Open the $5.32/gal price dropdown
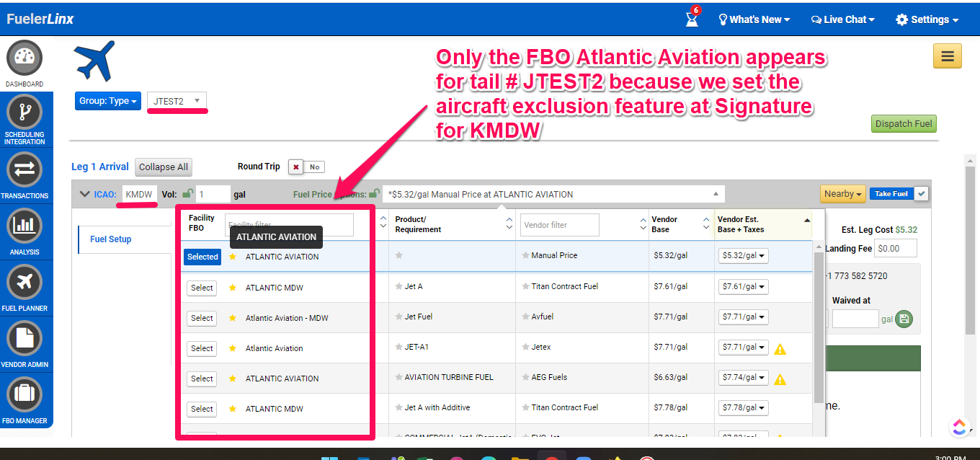 [x=744, y=256]
